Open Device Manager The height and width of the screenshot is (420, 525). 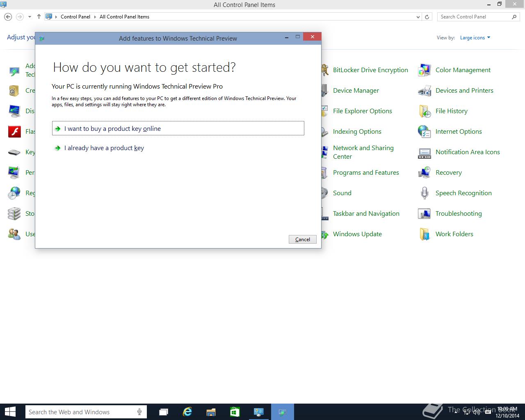pyautogui.click(x=356, y=91)
